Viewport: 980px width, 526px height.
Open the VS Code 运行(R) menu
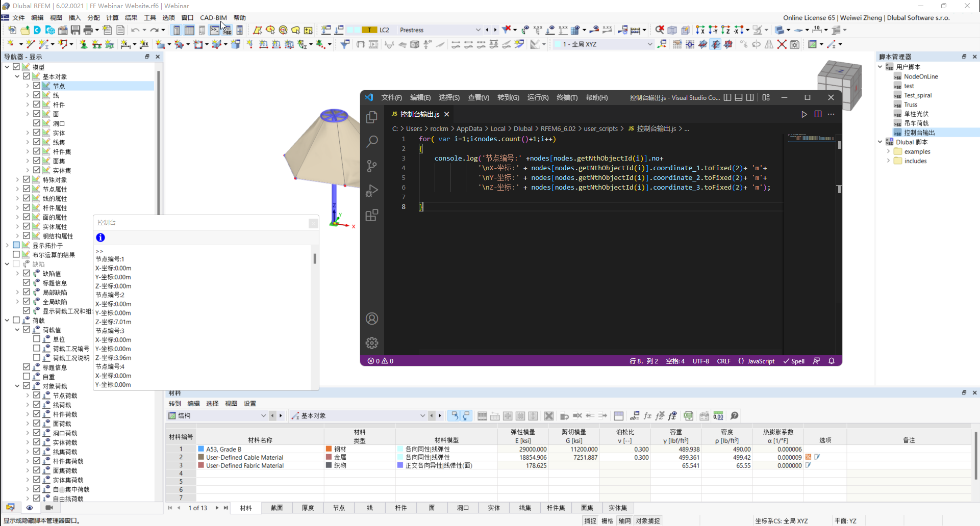click(x=538, y=97)
